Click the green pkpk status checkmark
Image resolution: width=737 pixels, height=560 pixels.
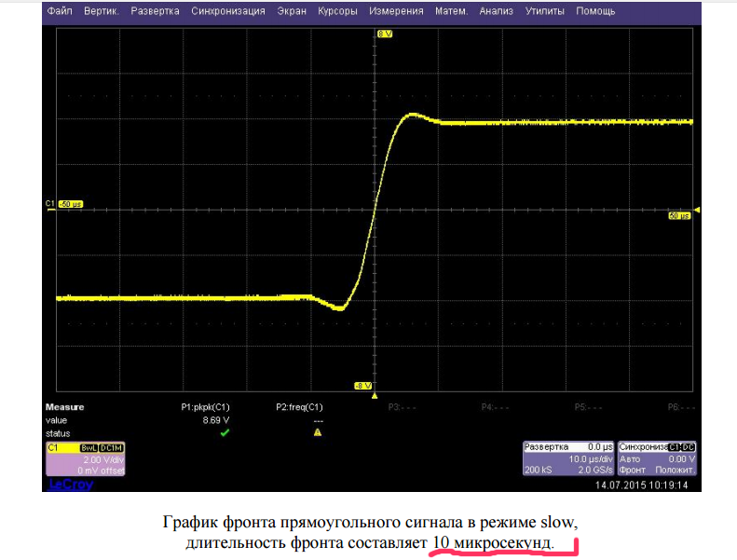click(x=224, y=432)
